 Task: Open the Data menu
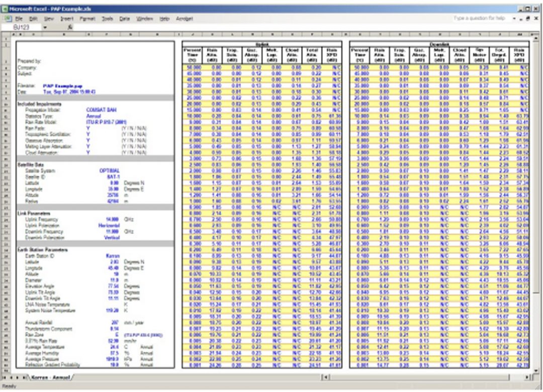coord(125,18)
